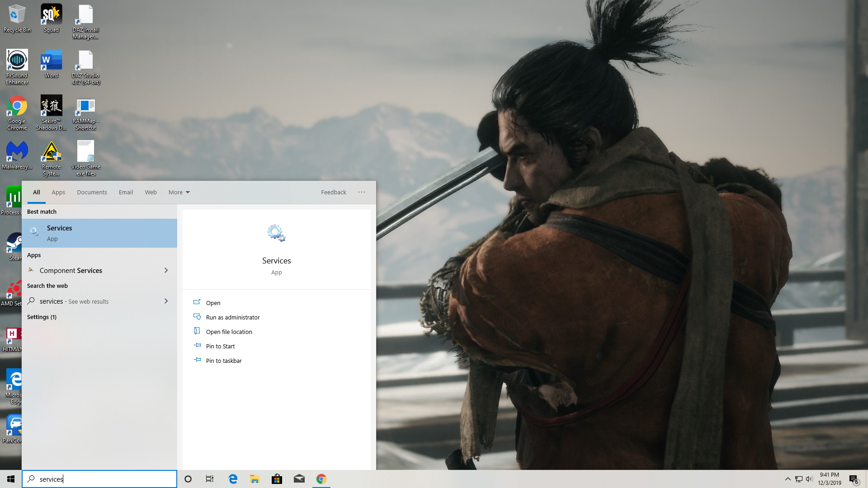Open the volume control tray icon

[809, 479]
